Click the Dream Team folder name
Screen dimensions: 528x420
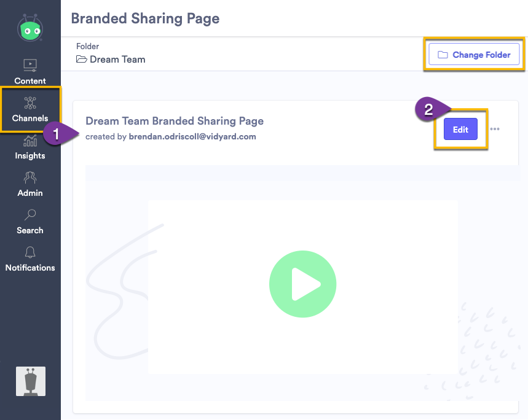[x=117, y=60]
